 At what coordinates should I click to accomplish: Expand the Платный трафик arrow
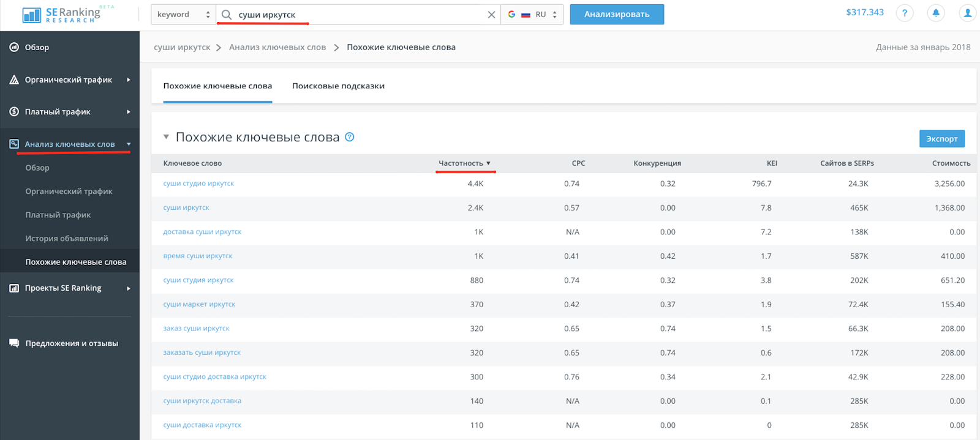click(129, 111)
